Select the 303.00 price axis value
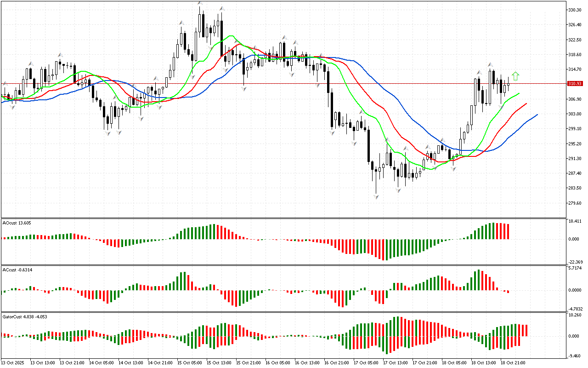Image resolution: width=588 pixels, height=368 pixels. point(575,114)
